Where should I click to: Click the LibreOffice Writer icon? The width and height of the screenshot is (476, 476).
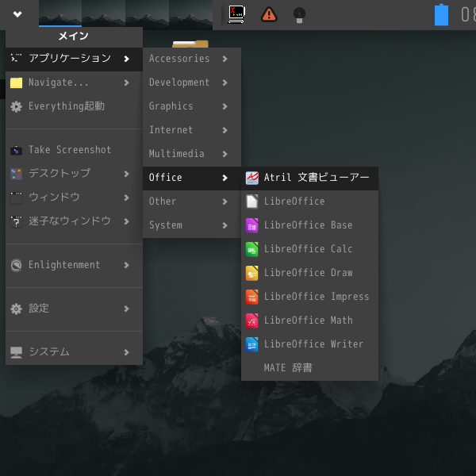[x=251, y=344]
